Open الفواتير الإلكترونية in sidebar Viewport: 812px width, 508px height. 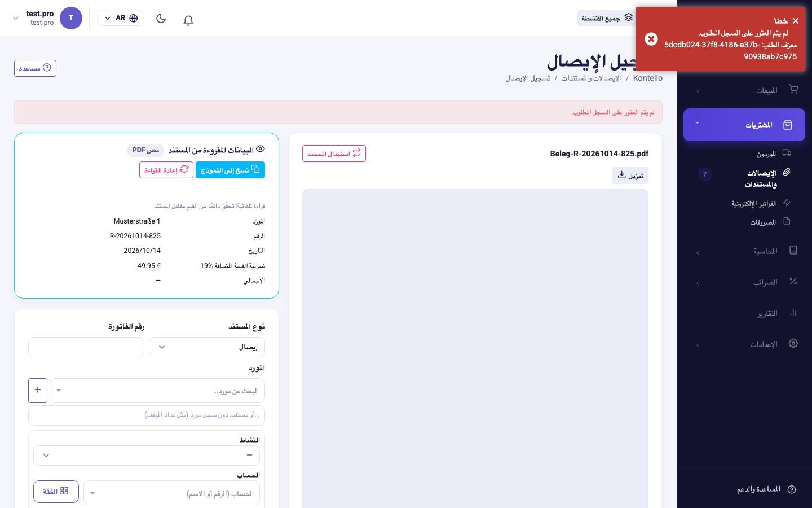[x=754, y=203]
